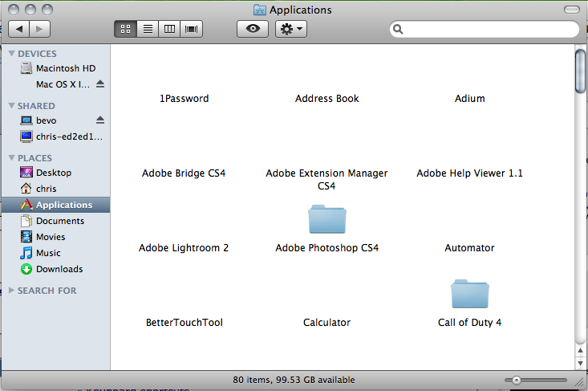This screenshot has width=588, height=391.
Task: Click the Music note icon
Action: [x=26, y=253]
